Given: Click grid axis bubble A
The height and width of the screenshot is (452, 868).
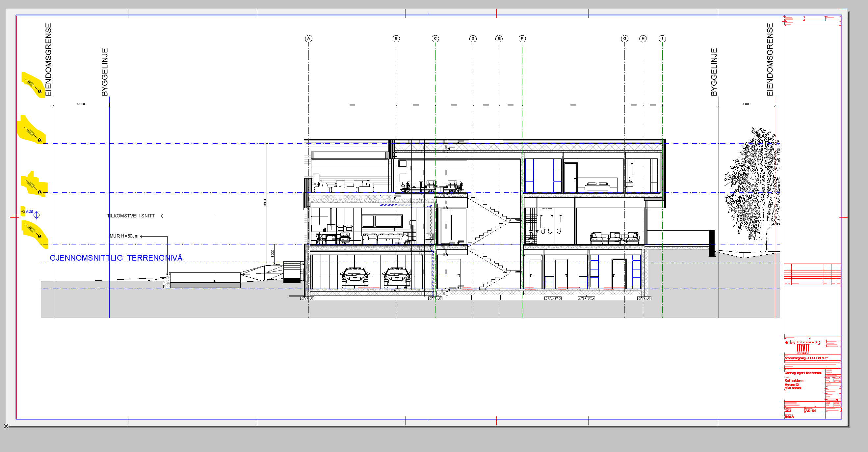Looking at the screenshot, I should coord(308,39).
